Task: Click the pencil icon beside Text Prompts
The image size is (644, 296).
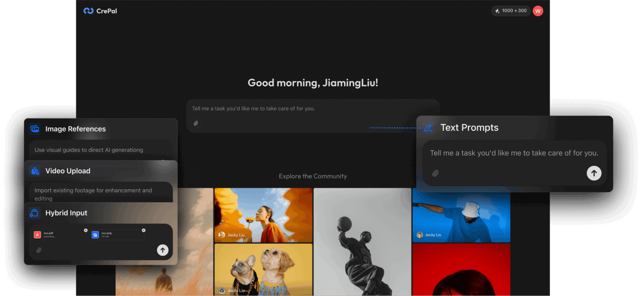Action: point(428,128)
